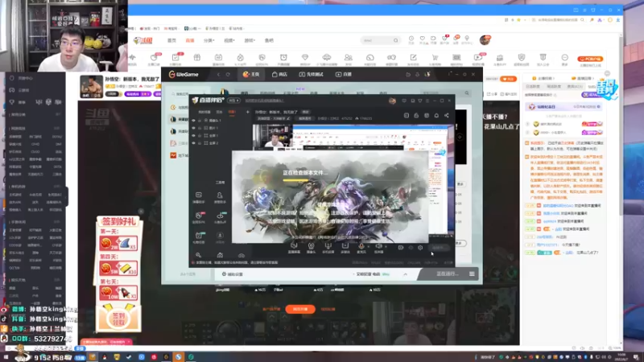
Task: Click the microphone icon in streaming toolbar
Action: pyautogui.click(x=361, y=246)
